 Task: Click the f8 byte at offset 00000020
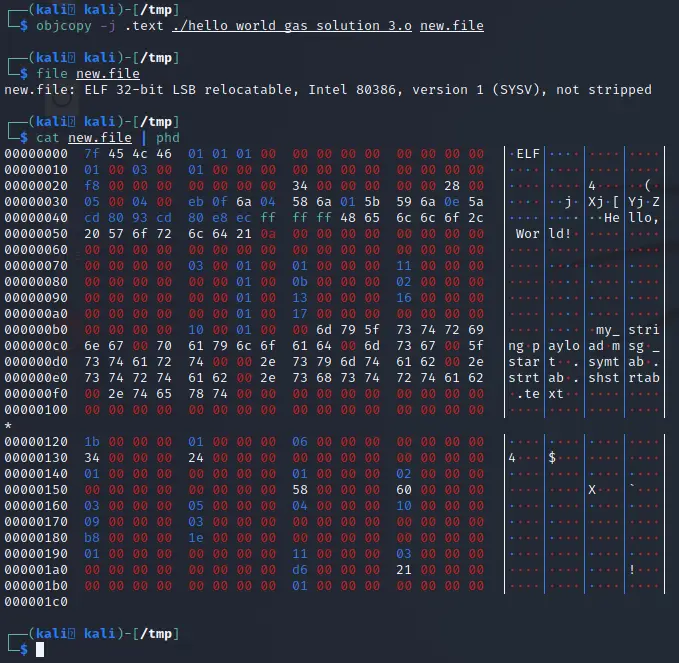click(x=92, y=186)
